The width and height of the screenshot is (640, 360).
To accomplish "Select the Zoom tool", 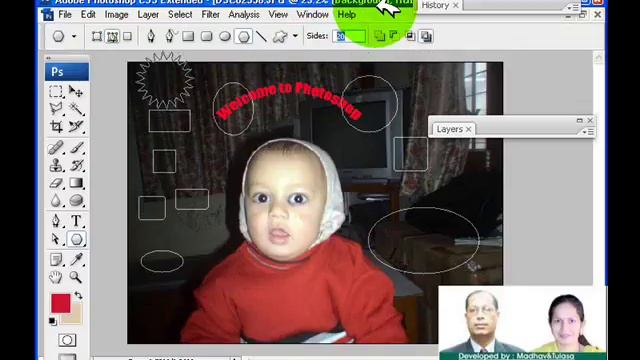I will (76, 277).
